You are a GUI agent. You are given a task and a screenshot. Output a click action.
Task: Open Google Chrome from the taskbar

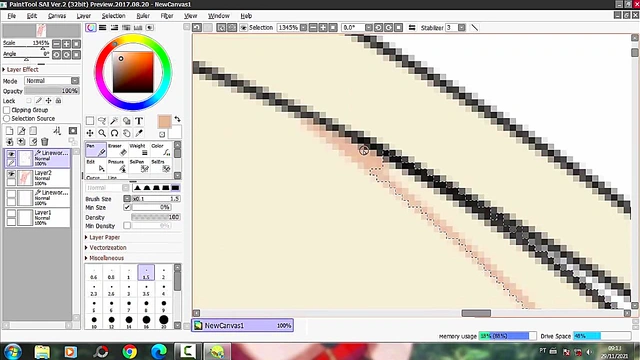[x=130, y=351]
